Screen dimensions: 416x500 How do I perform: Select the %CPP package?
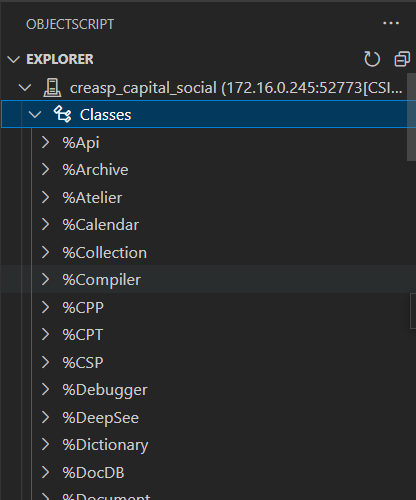pos(83,308)
